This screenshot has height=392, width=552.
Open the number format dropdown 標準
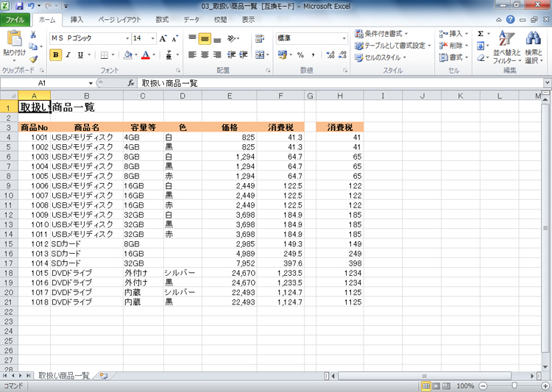coord(344,38)
